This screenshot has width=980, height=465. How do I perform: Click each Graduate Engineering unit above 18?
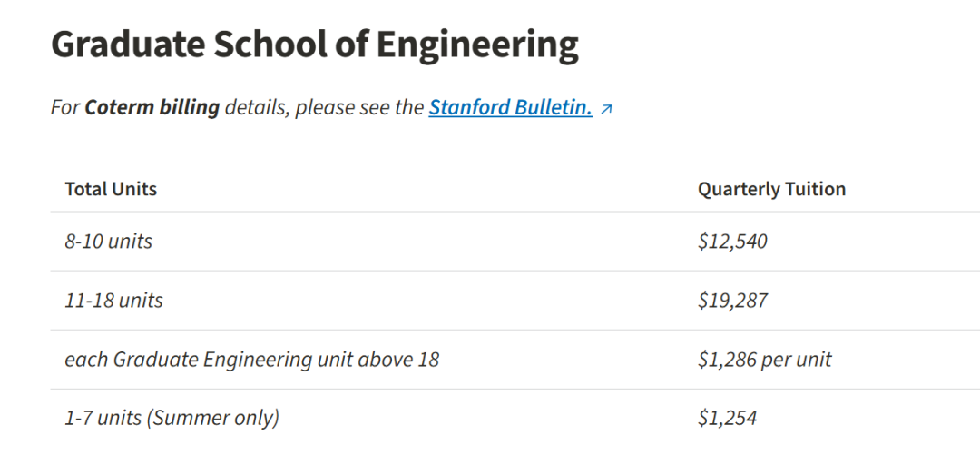coord(252,360)
